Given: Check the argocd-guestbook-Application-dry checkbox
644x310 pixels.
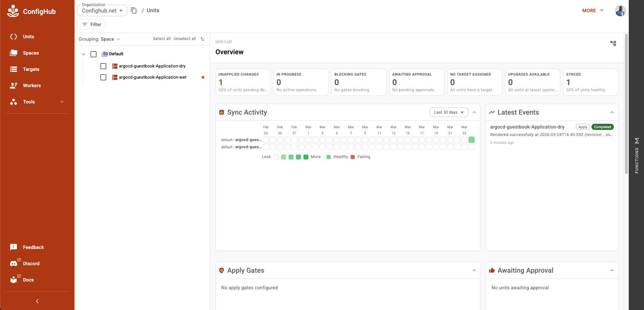Looking at the screenshot, I should (103, 66).
